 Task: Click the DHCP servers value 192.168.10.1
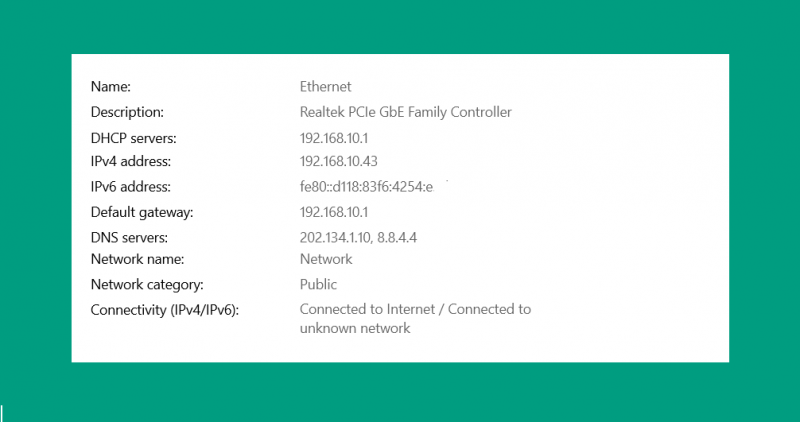(x=334, y=138)
